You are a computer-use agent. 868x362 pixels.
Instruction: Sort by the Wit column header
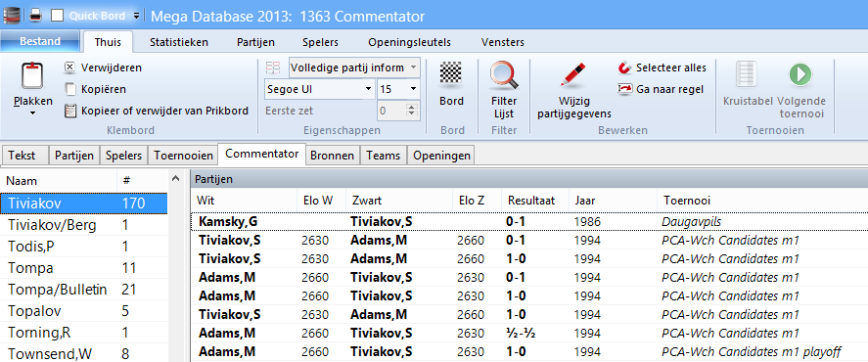(x=244, y=201)
